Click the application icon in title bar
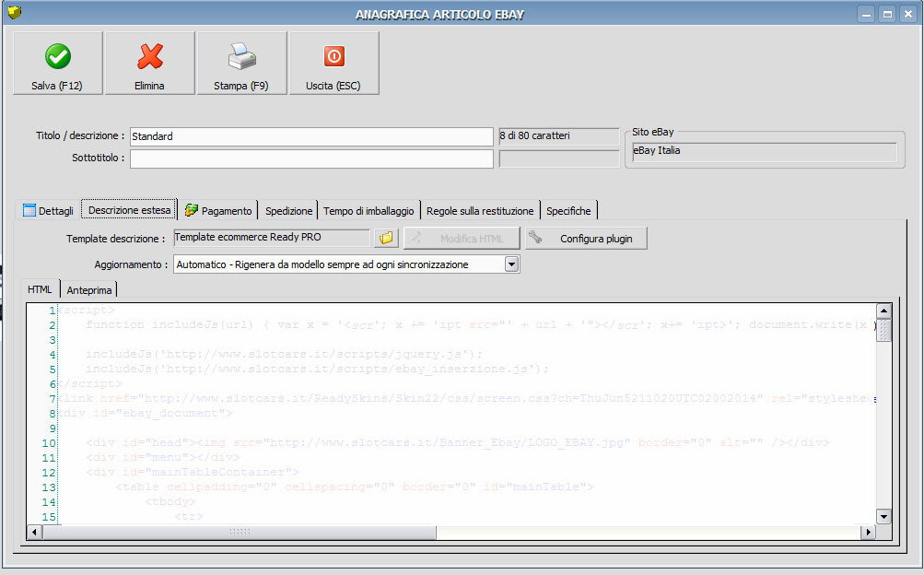 pos(15,12)
